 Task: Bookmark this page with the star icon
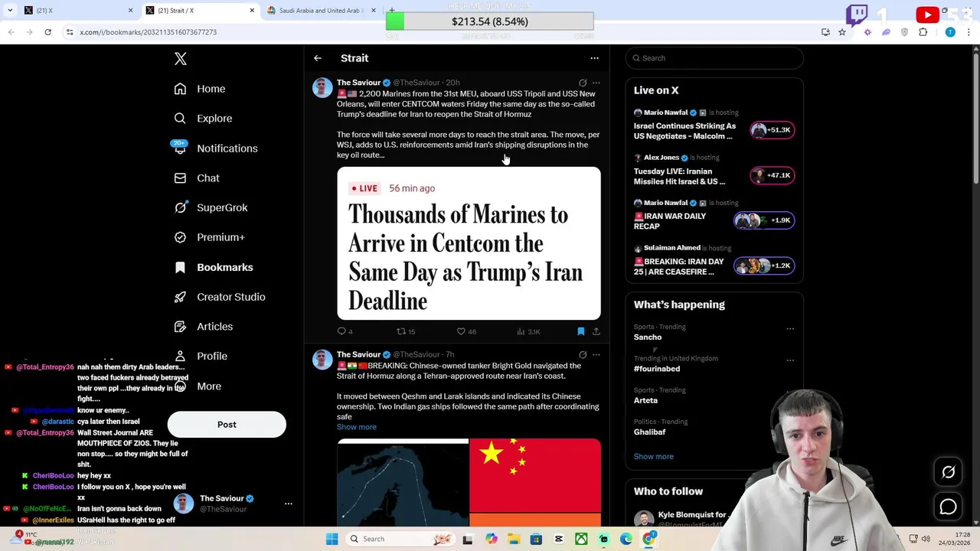click(842, 32)
